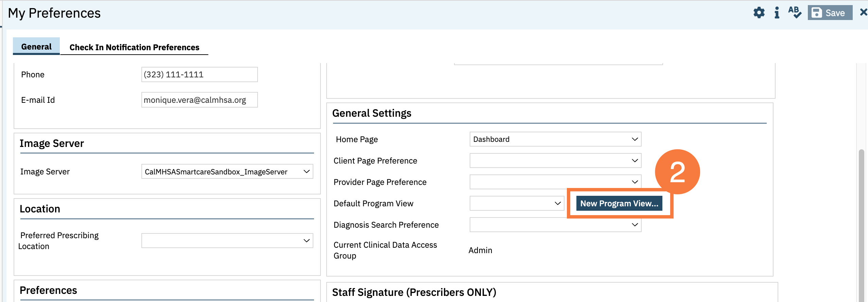Close the My Preferences window

(x=863, y=12)
